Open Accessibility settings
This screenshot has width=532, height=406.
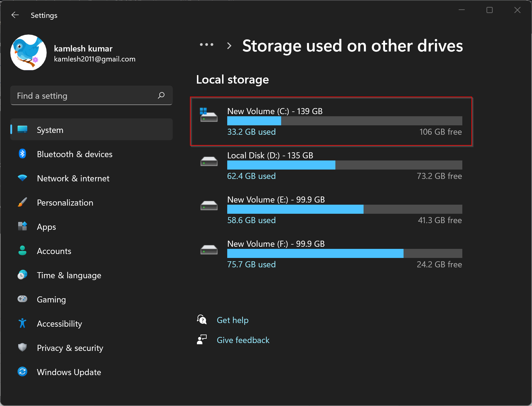click(x=59, y=324)
